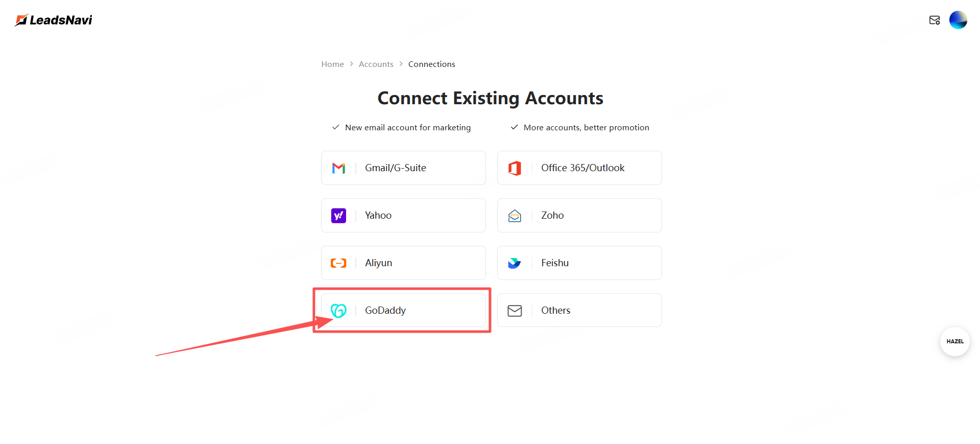This screenshot has width=980, height=444.
Task: Click the Feishu bird icon
Action: coord(514,263)
